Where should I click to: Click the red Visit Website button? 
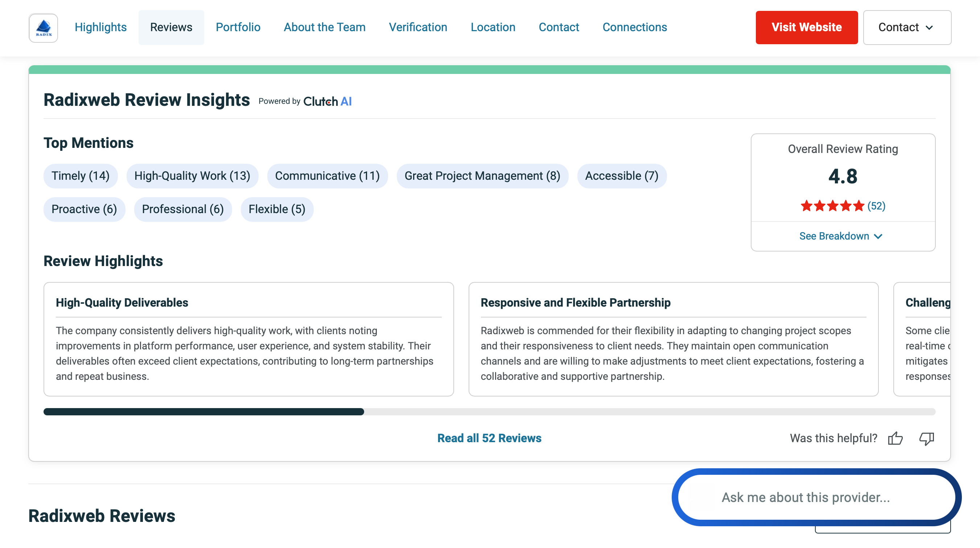pyautogui.click(x=807, y=28)
